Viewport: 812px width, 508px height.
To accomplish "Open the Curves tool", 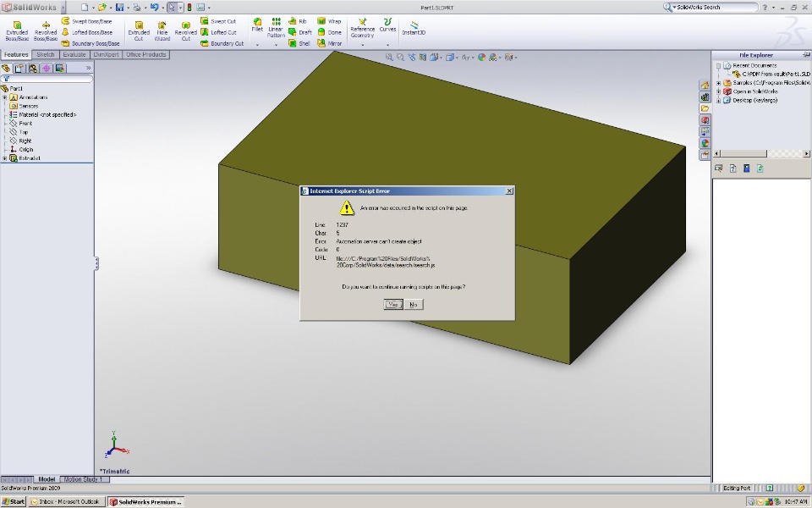I will 387,25.
